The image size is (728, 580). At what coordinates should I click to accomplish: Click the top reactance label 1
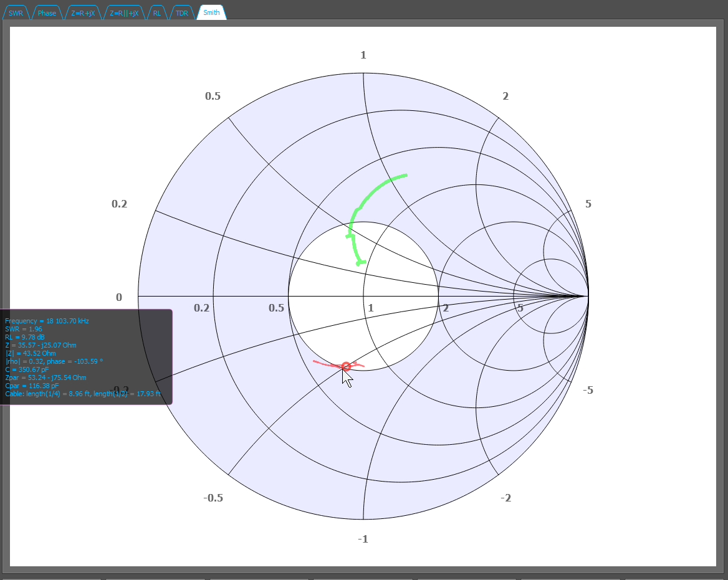tap(363, 55)
